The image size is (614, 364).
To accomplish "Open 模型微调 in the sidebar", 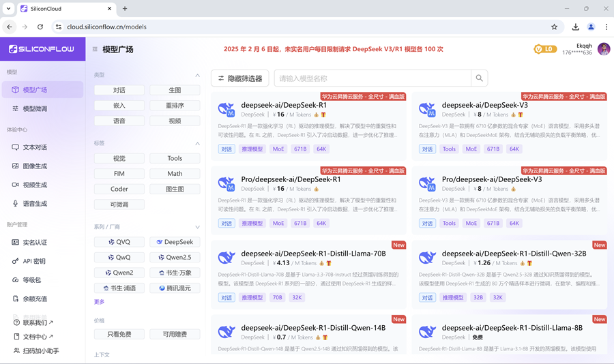I will (35, 108).
